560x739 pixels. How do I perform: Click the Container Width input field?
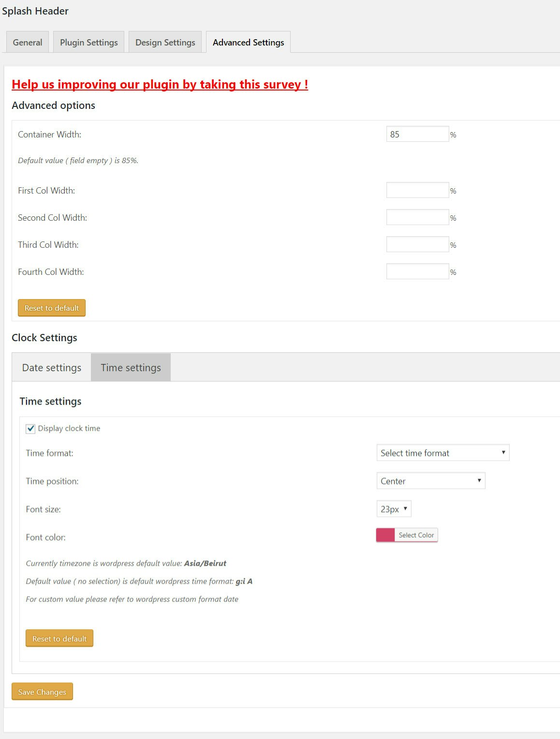[417, 134]
